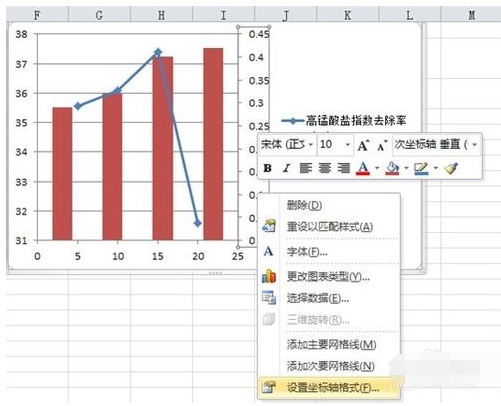Center text in mini toolbar
Screen dimensions: 501x406
tap(324, 168)
